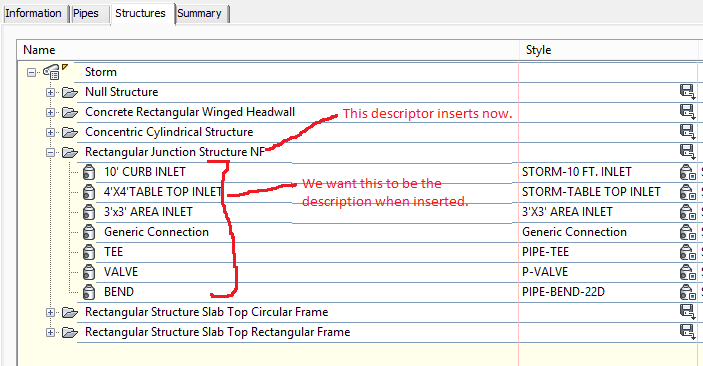The image size is (703, 366).
Task: Click Slab Top Circular Frame folder icon
Action: (69, 312)
